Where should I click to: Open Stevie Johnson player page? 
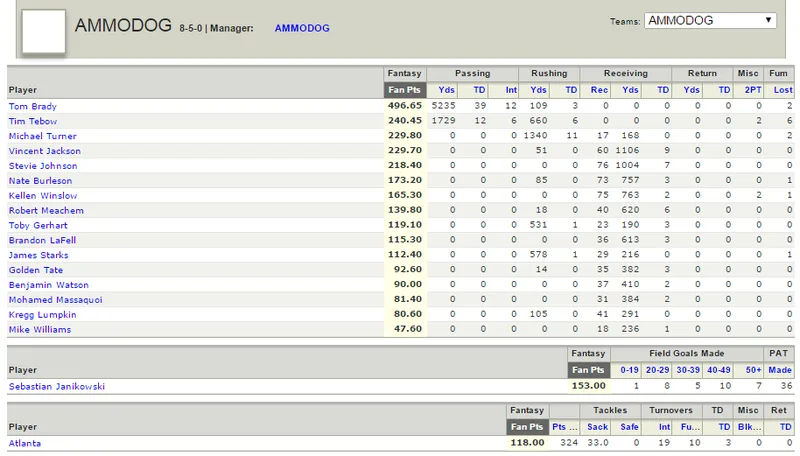43,165
